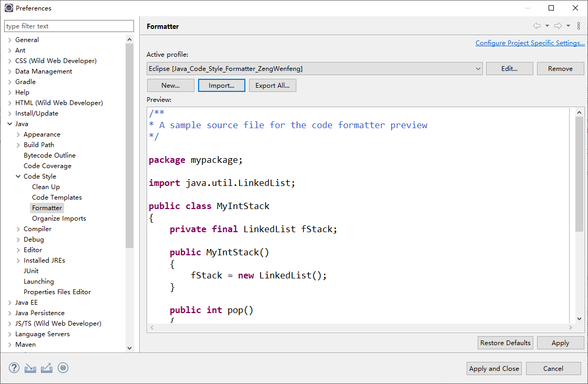Screen dimensions: 588x384
Task: Click Apply and Close
Action: point(494,369)
